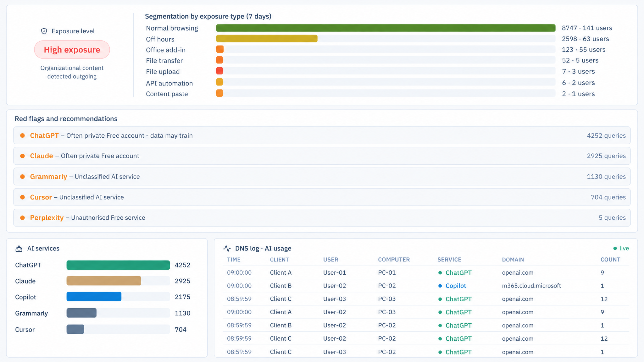The height and width of the screenshot is (362, 644).
Task: Click the ChatGPT bar in AI services
Action: [x=118, y=265]
